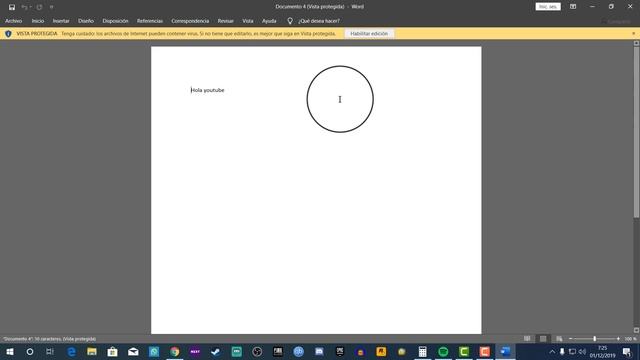Switch to Print Layout view icon

[x=543, y=339]
